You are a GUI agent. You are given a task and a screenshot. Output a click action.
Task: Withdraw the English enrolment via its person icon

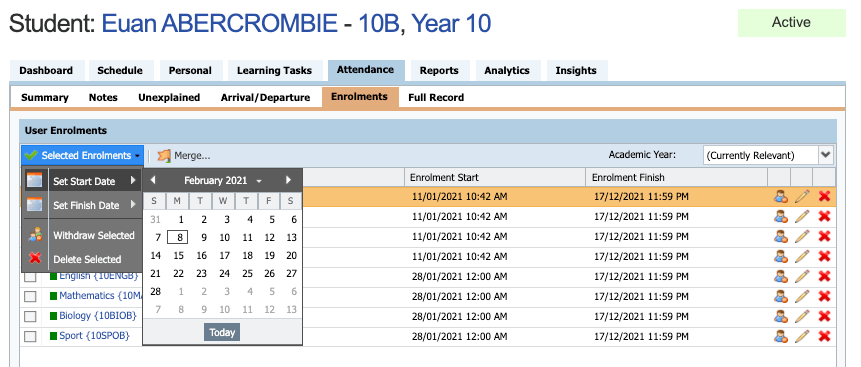pyautogui.click(x=780, y=276)
